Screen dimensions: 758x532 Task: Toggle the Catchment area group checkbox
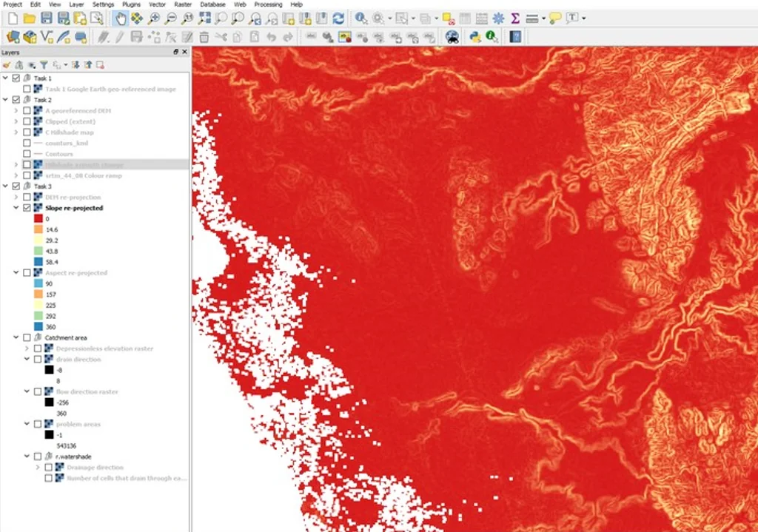(x=27, y=337)
